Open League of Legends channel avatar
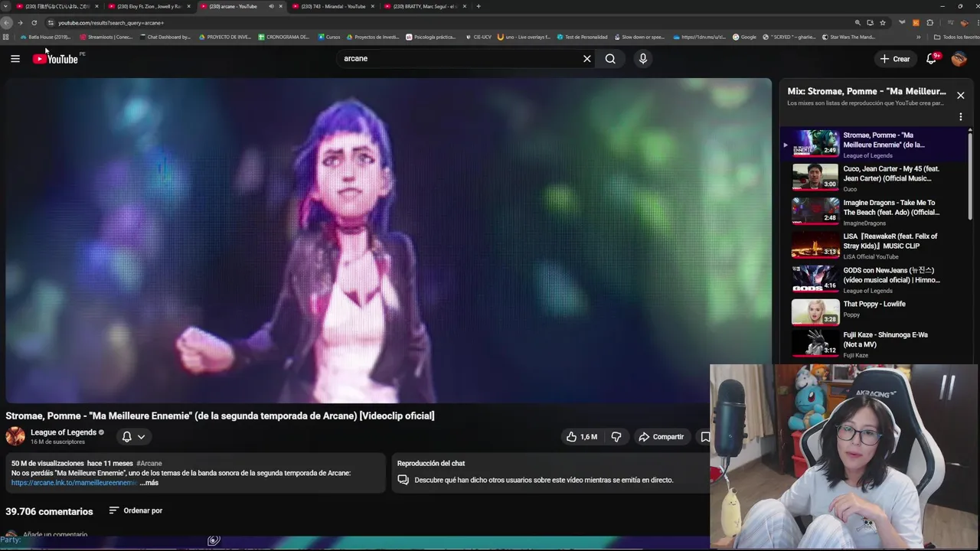 tap(15, 436)
